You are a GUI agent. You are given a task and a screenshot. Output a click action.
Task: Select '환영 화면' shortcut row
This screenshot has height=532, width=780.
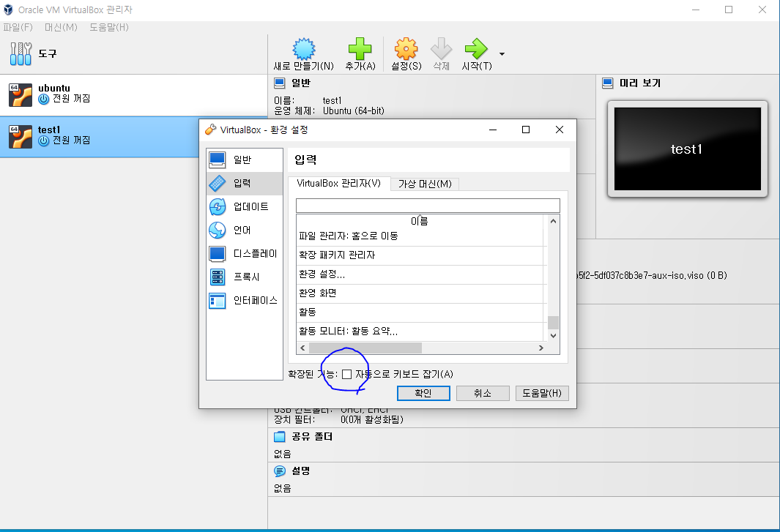coord(420,293)
